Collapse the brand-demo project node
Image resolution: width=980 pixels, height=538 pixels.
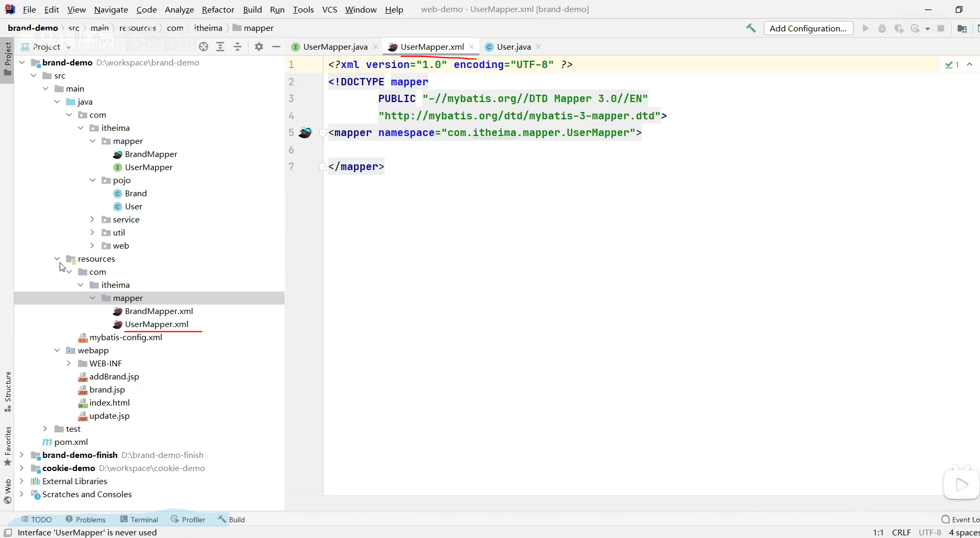click(22, 62)
